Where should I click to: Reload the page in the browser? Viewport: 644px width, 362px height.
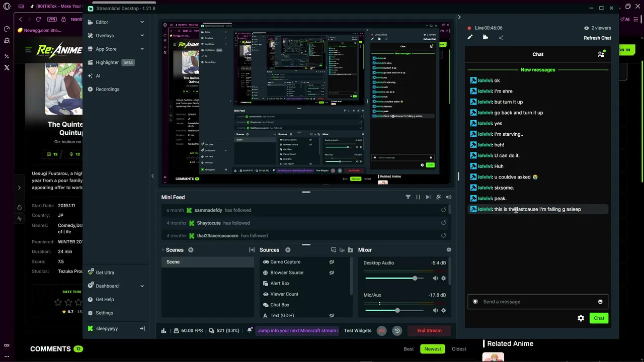point(38,19)
